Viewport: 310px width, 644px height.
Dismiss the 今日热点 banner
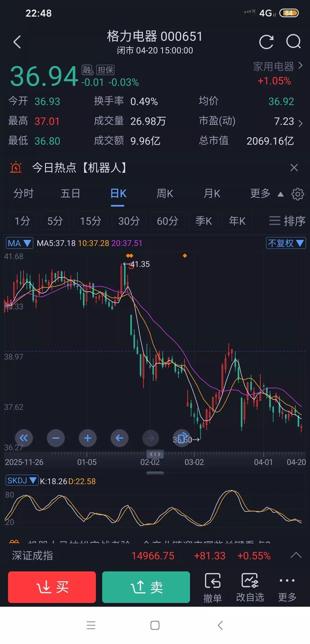coord(294,168)
